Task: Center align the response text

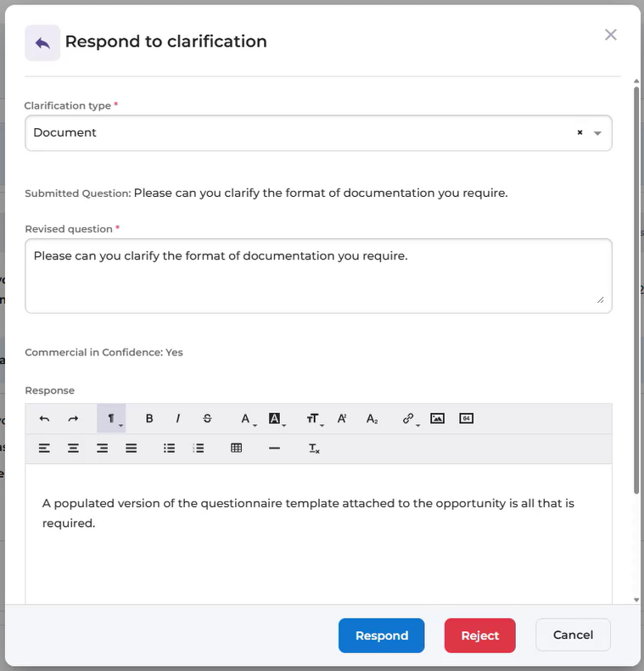Action: pyautogui.click(x=74, y=448)
